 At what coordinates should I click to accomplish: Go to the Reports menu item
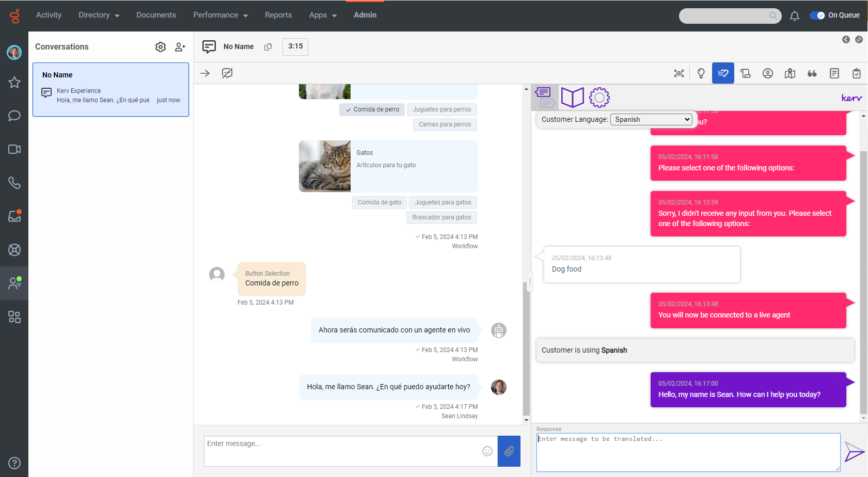(x=278, y=15)
